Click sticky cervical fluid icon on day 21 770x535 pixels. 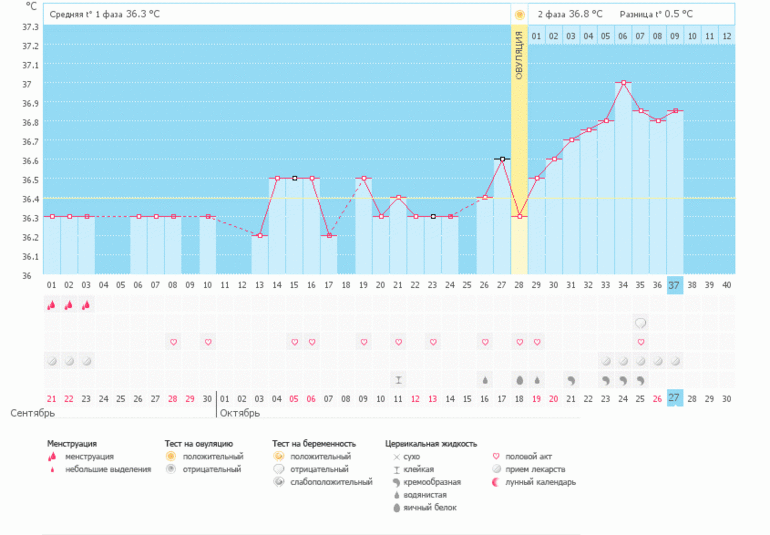pos(398,380)
